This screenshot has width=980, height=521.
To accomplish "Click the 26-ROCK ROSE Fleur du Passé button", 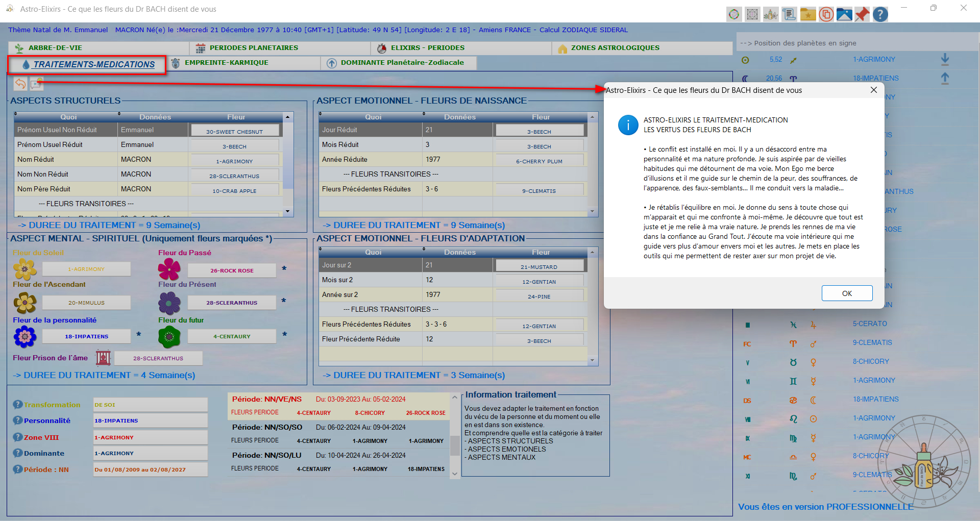I will tap(232, 270).
